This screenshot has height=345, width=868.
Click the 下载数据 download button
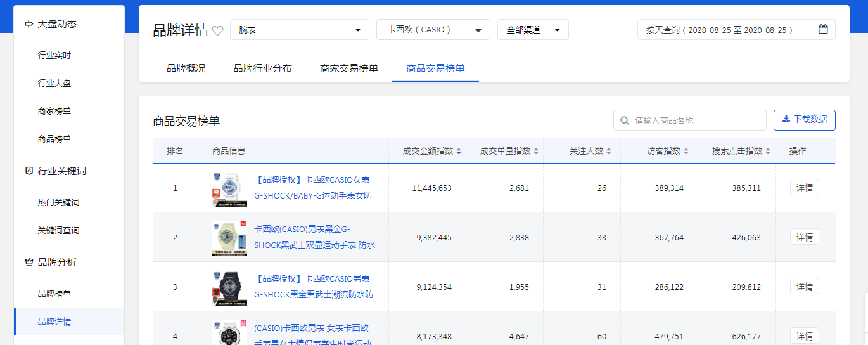pos(805,120)
